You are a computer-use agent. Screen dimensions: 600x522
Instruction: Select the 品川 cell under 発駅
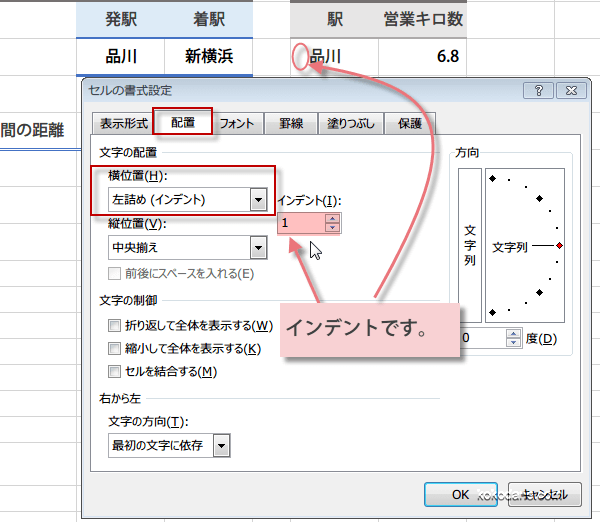tap(121, 57)
